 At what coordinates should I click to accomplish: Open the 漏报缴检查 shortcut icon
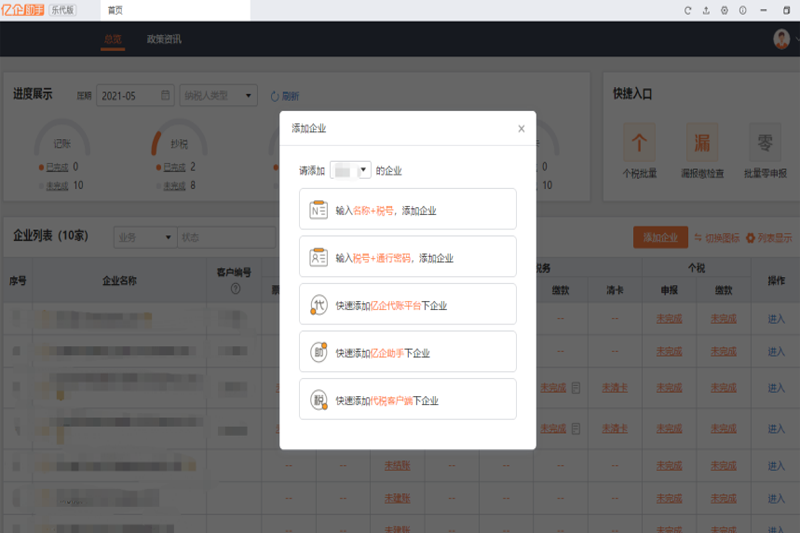click(702, 142)
